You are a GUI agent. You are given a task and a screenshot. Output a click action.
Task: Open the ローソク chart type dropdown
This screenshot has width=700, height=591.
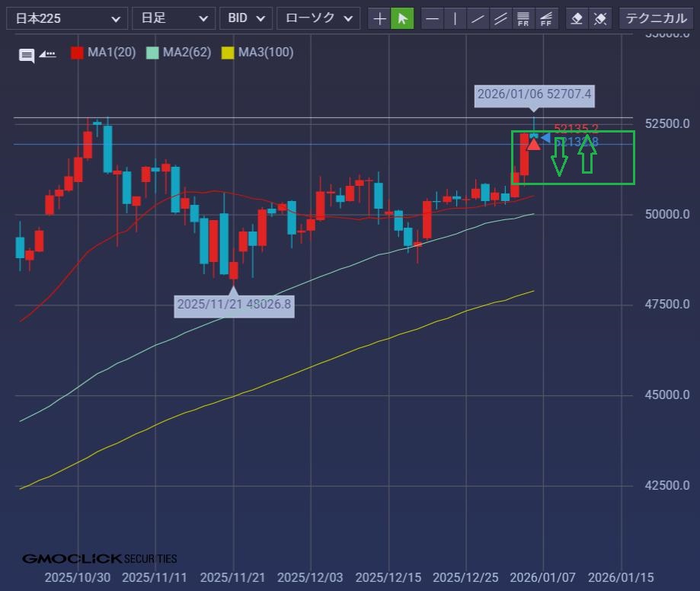[x=318, y=18]
